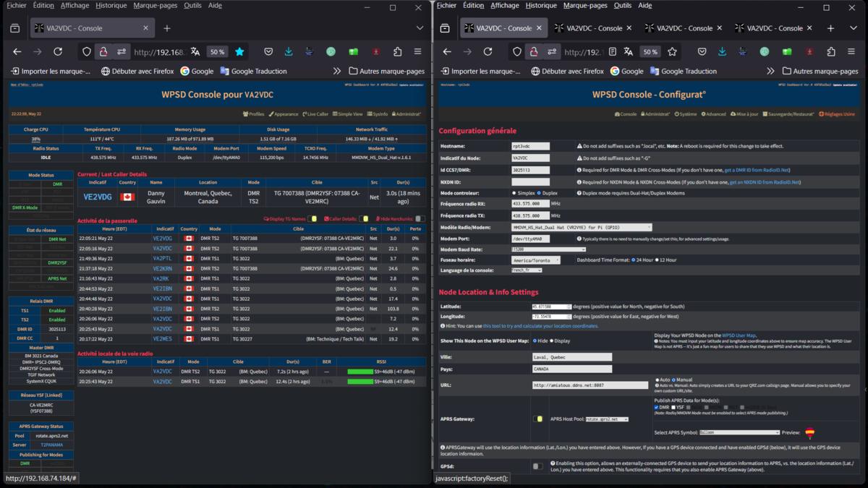Open the Fuseau horaire timezone dropdown
This screenshot has height=488, width=868.
[x=535, y=260]
